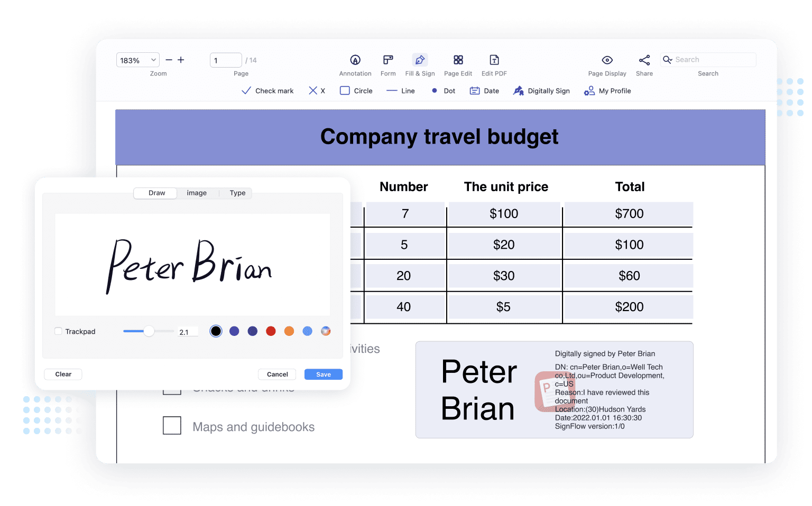The image size is (812, 506).
Task: Select the Digitally Sign tool
Action: [x=542, y=91]
